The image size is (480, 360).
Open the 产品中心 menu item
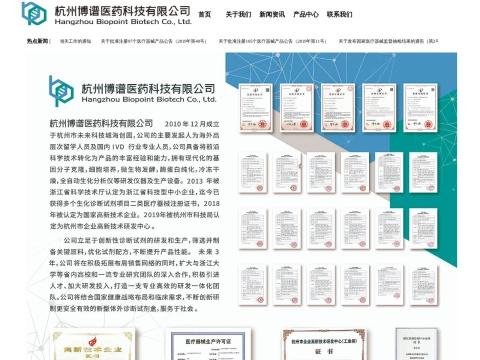(x=306, y=14)
